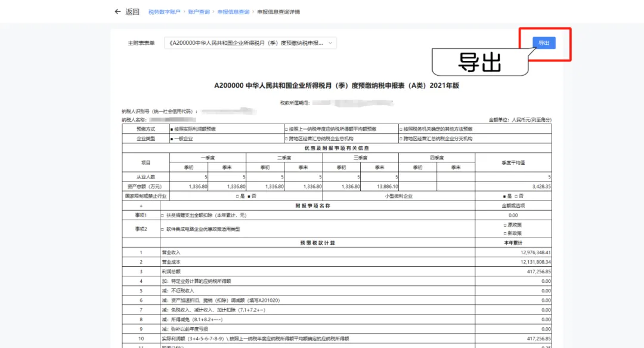Click the 营业收入 row label
Screen dimensions: 644x348
pos(171,252)
